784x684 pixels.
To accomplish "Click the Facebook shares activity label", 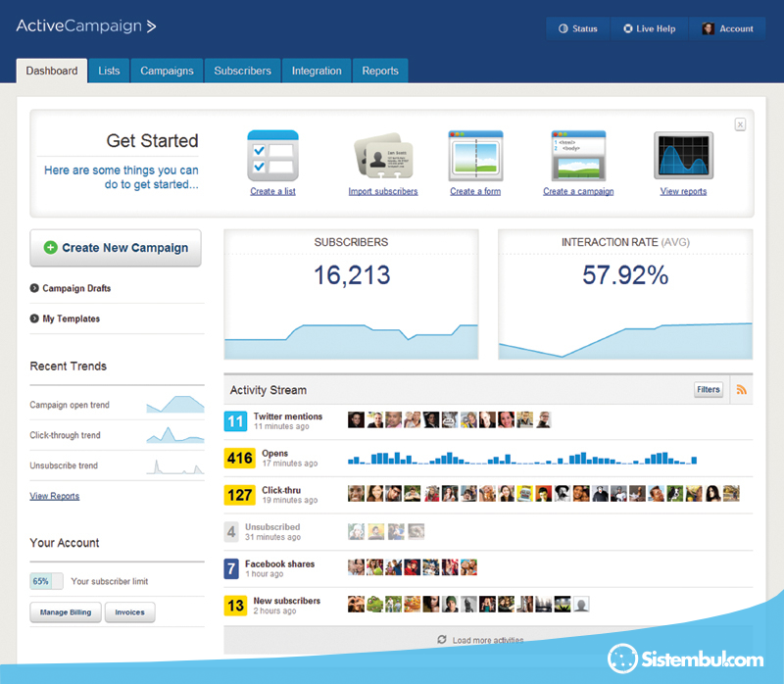I will [x=280, y=564].
